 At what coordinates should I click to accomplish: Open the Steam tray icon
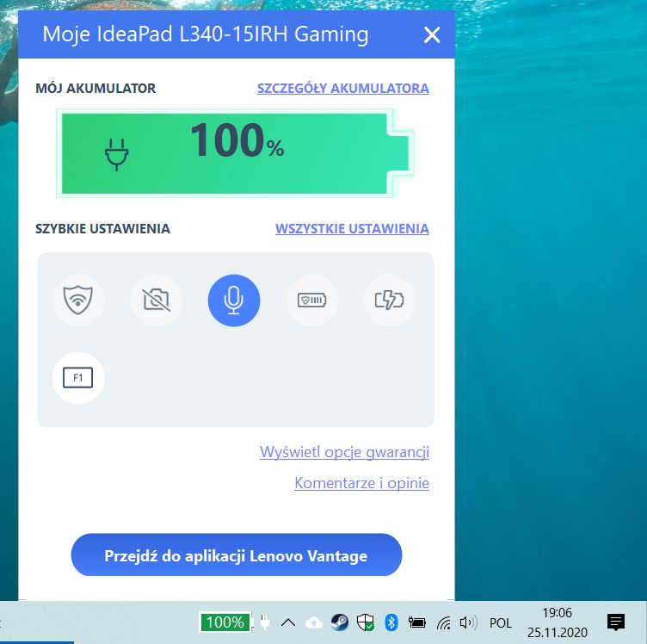(340, 622)
